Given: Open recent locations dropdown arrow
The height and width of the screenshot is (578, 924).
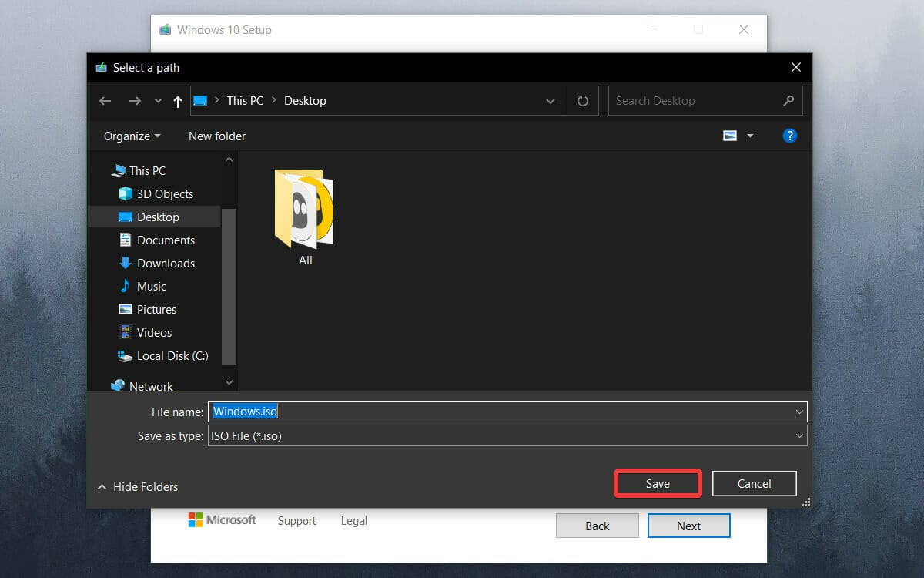Looking at the screenshot, I should [158, 102].
